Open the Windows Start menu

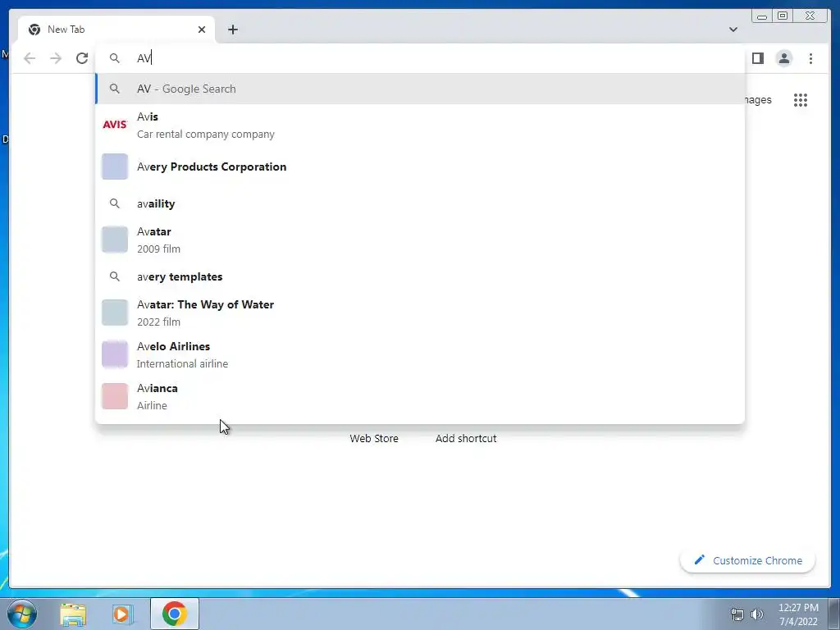21,614
